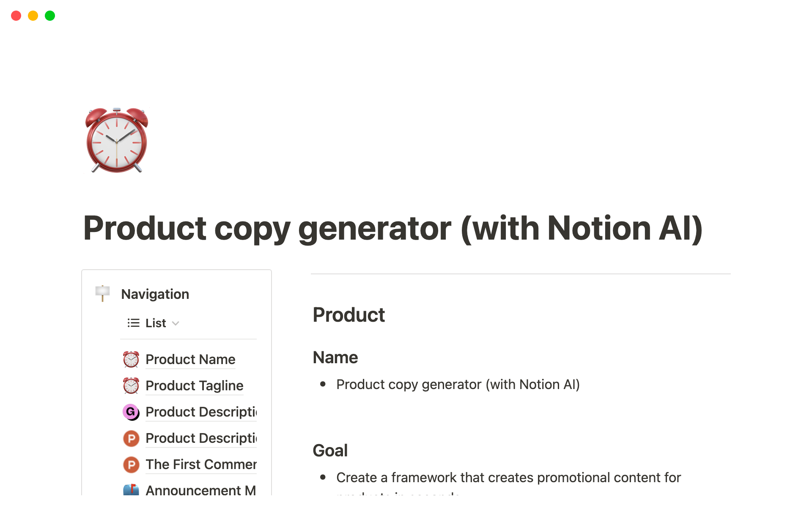Click the Announcement M icon
812x508 pixels.
click(131, 491)
